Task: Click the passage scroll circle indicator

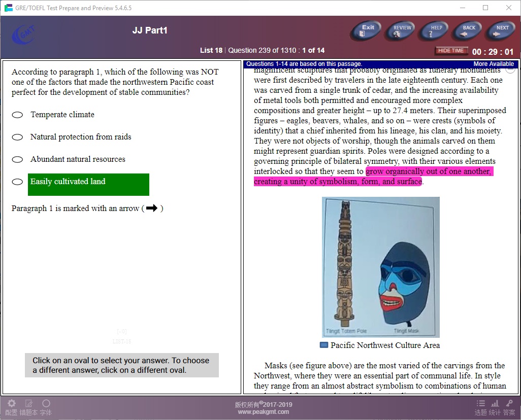Action: tap(510, 69)
